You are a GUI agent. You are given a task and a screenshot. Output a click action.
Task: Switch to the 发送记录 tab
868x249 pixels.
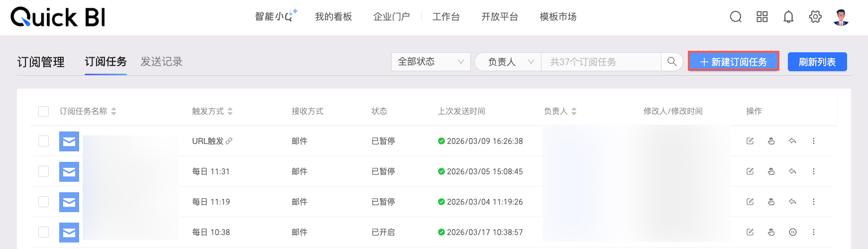point(161,62)
